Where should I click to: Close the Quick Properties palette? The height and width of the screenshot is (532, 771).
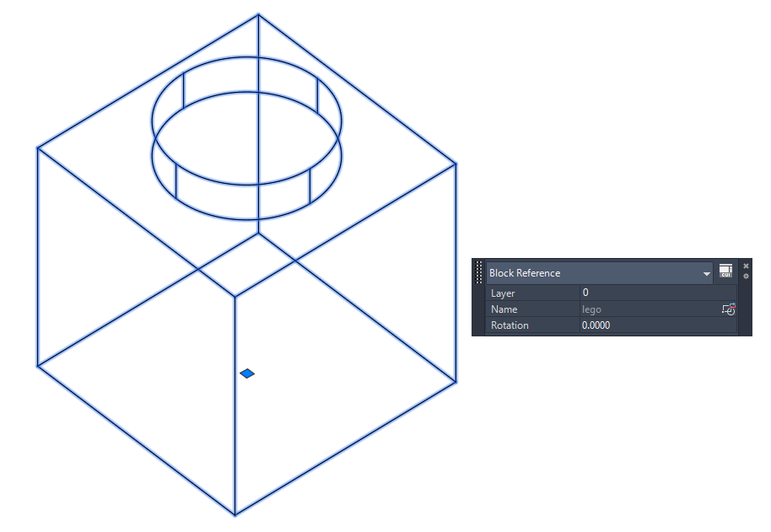coord(746,266)
